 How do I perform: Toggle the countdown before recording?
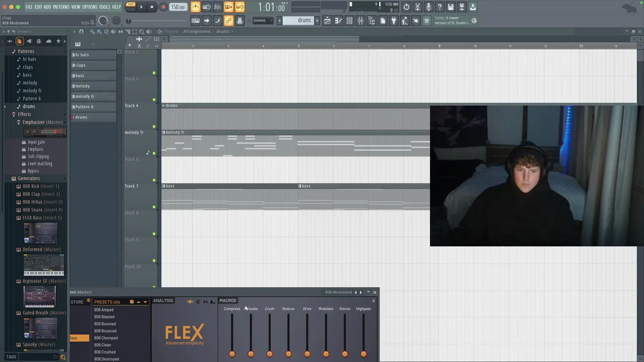217,7
